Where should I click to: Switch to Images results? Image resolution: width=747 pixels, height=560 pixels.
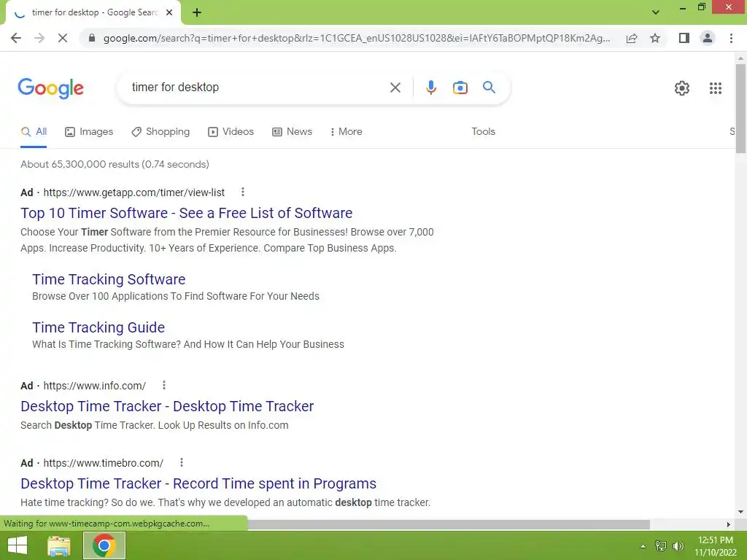89,131
